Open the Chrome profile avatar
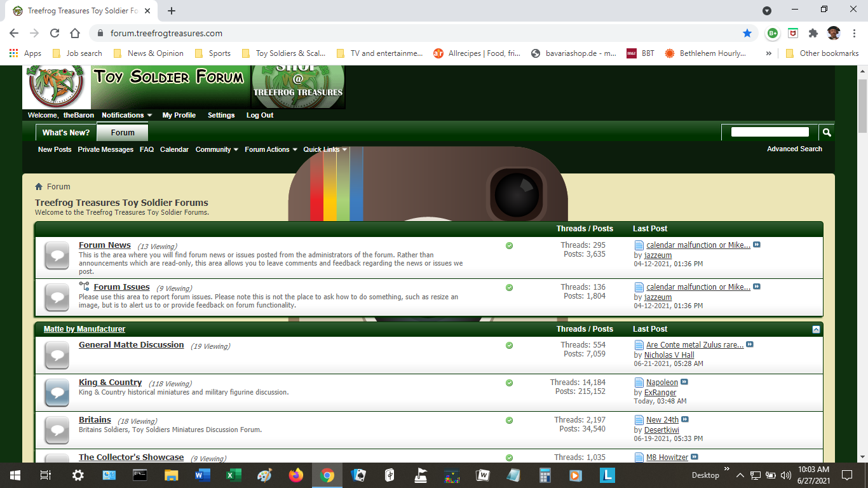 click(x=834, y=33)
